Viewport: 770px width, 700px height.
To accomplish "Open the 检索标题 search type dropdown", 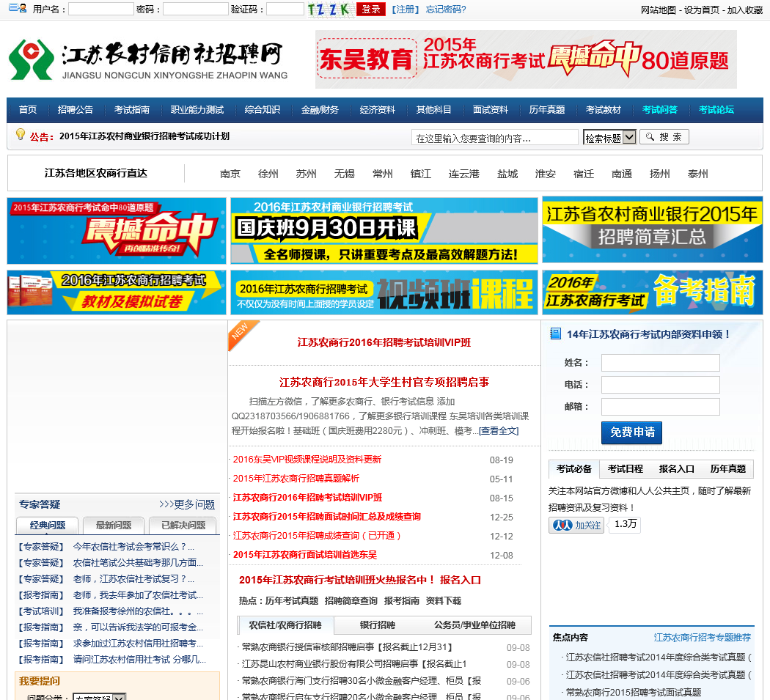I will [x=610, y=138].
